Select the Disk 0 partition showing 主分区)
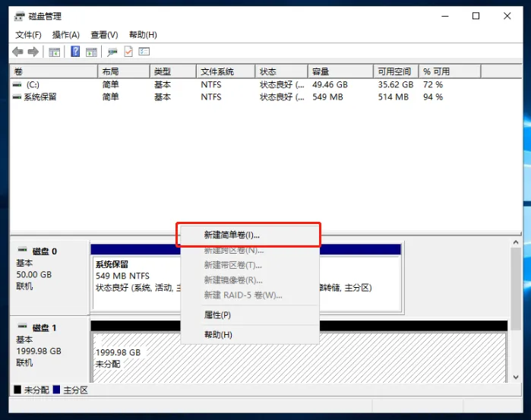 pos(359,283)
